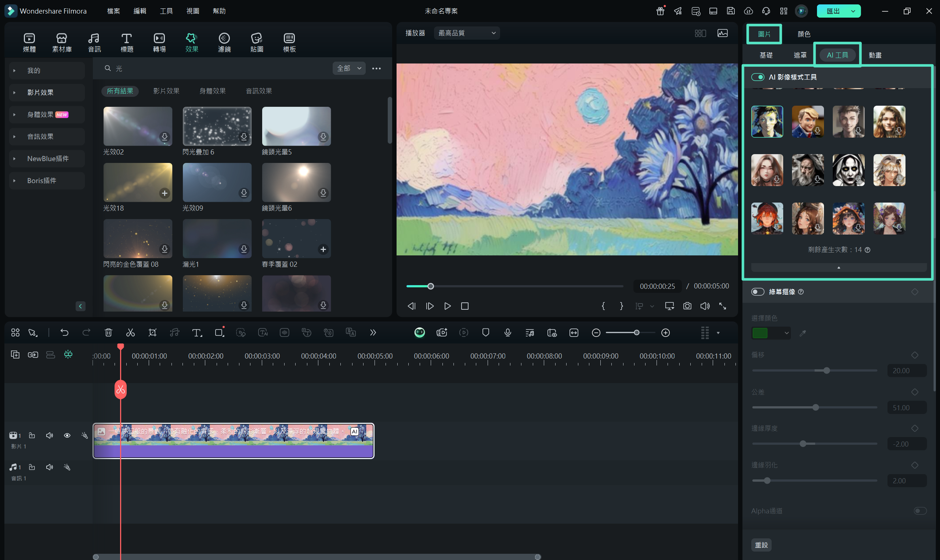Select the crop tool in timeline toolbar
Image resolution: width=940 pixels, height=560 pixels.
(152, 332)
